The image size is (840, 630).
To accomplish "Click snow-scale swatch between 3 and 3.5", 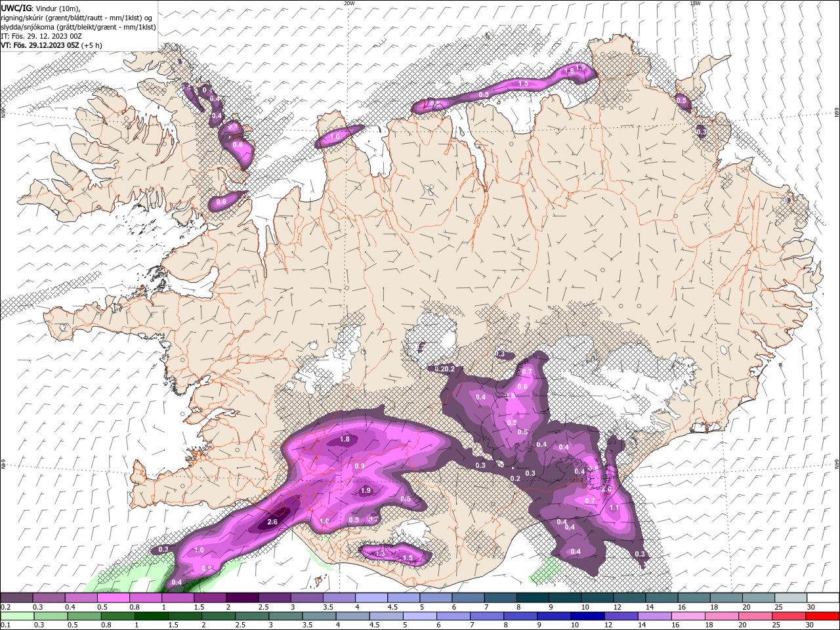I will pos(306,598).
